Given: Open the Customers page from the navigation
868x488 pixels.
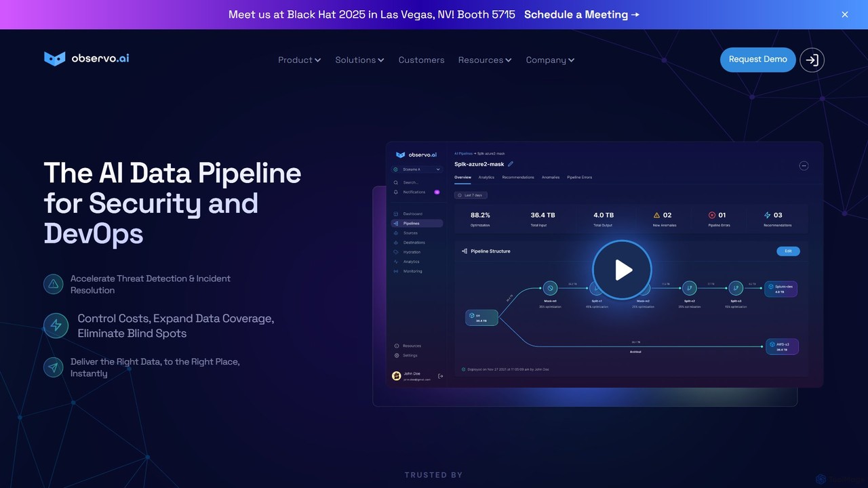Looking at the screenshot, I should pyautogui.click(x=422, y=60).
